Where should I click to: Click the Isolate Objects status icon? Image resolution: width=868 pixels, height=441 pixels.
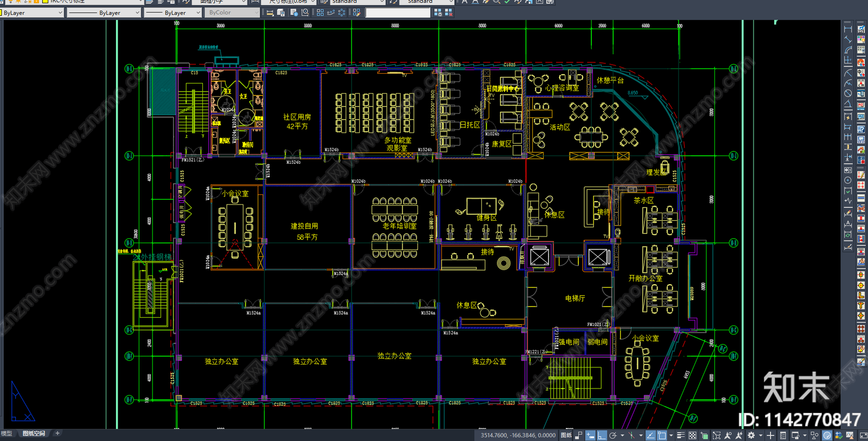click(814, 436)
